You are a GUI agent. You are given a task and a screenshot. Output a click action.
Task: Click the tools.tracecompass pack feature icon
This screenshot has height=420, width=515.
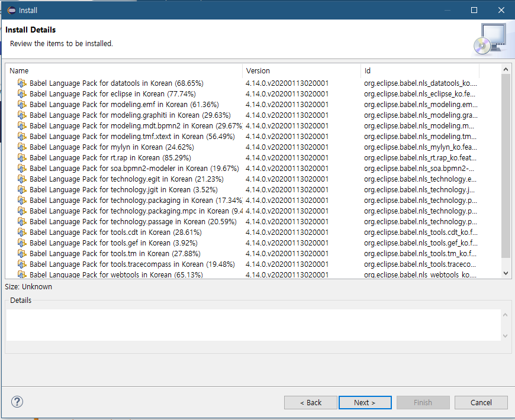(22, 264)
